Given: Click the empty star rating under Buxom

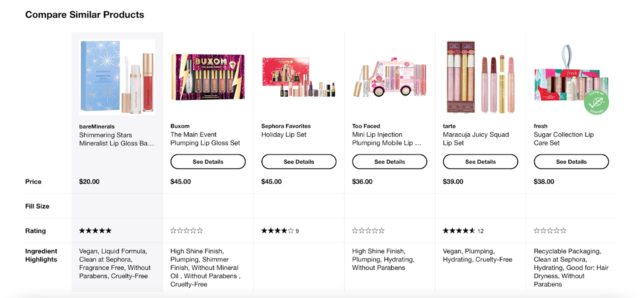Looking at the screenshot, I should 186,231.
